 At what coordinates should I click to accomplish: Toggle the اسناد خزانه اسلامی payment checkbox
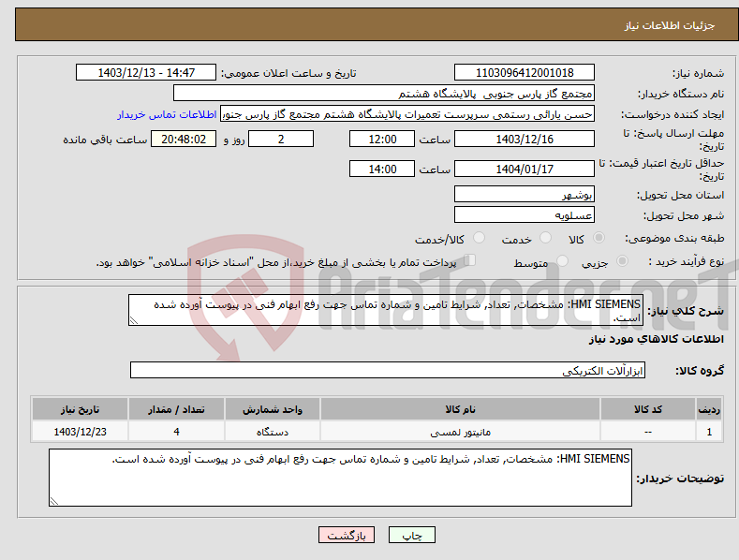(x=470, y=259)
